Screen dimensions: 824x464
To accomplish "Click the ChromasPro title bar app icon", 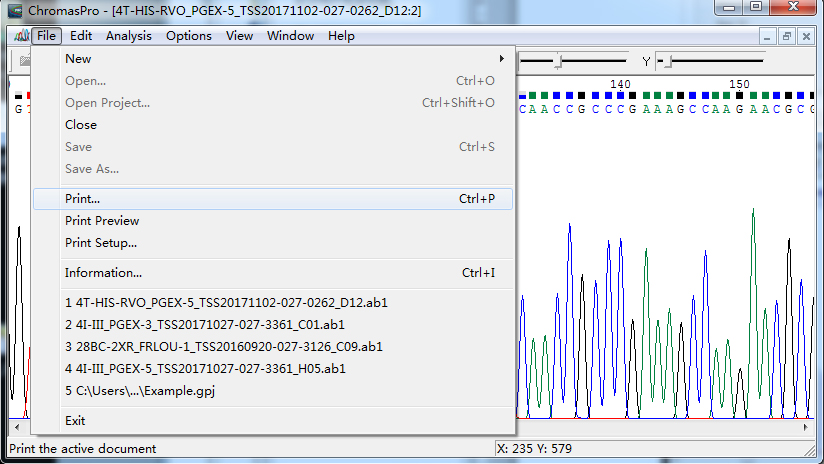I will tap(15, 9).
